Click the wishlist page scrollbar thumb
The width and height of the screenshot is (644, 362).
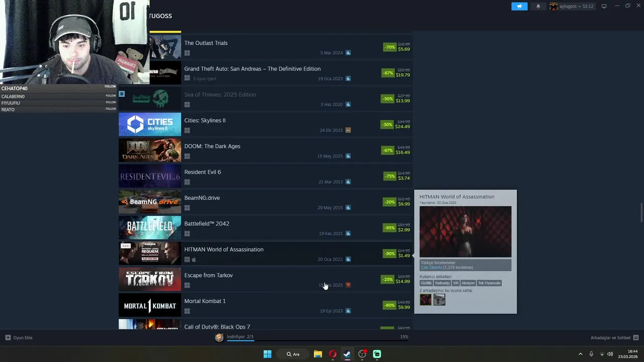click(x=641, y=212)
